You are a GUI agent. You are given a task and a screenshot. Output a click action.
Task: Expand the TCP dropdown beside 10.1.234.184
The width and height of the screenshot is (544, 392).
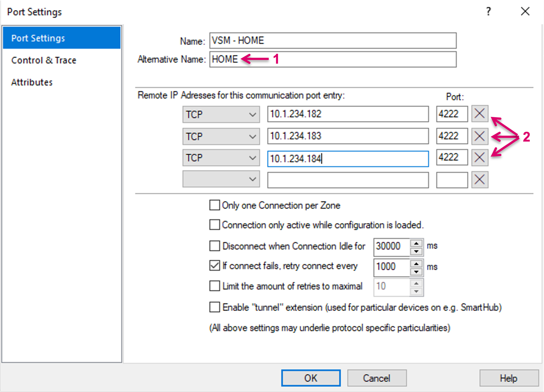click(x=221, y=158)
